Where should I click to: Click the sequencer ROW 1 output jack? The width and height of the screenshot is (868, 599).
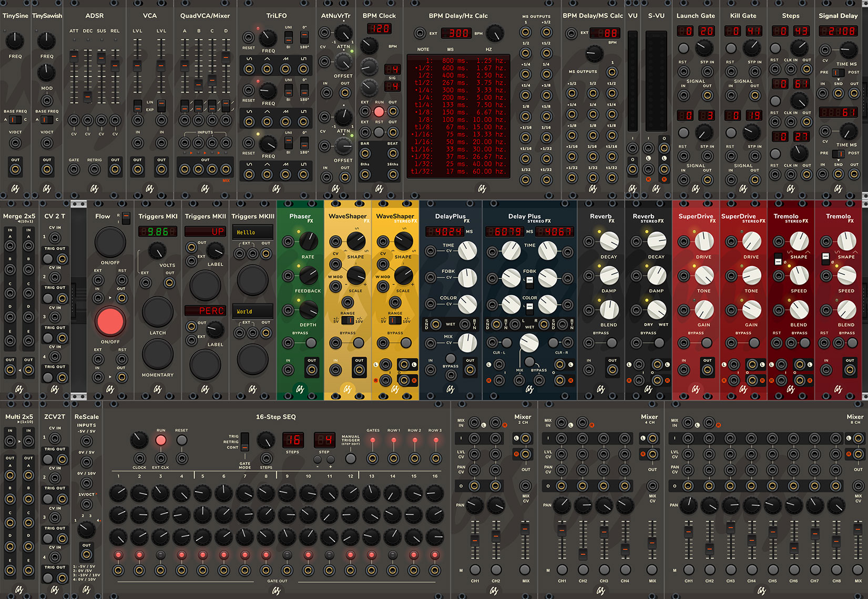click(394, 459)
